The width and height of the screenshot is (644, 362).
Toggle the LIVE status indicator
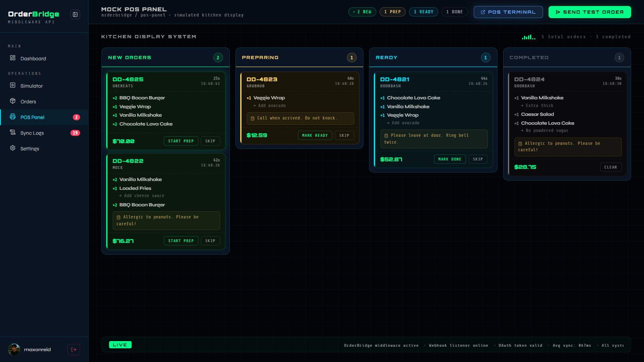point(120,345)
